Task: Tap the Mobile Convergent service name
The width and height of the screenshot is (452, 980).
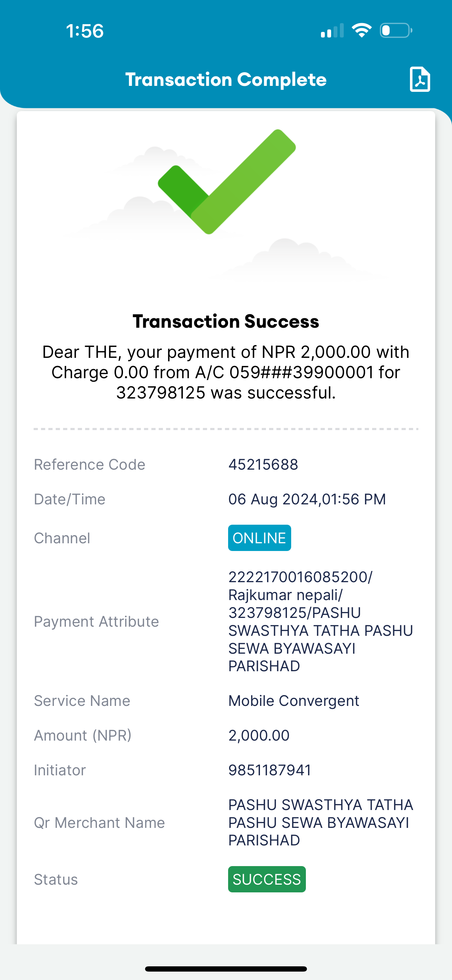Action: [294, 701]
